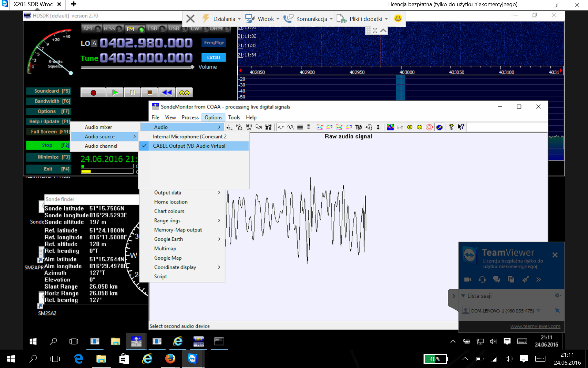Click the red range rings icon
588x368 pixels.
(x=429, y=127)
